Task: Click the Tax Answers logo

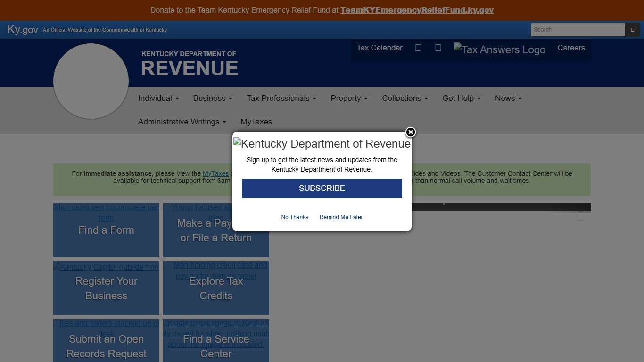Action: click(x=499, y=49)
